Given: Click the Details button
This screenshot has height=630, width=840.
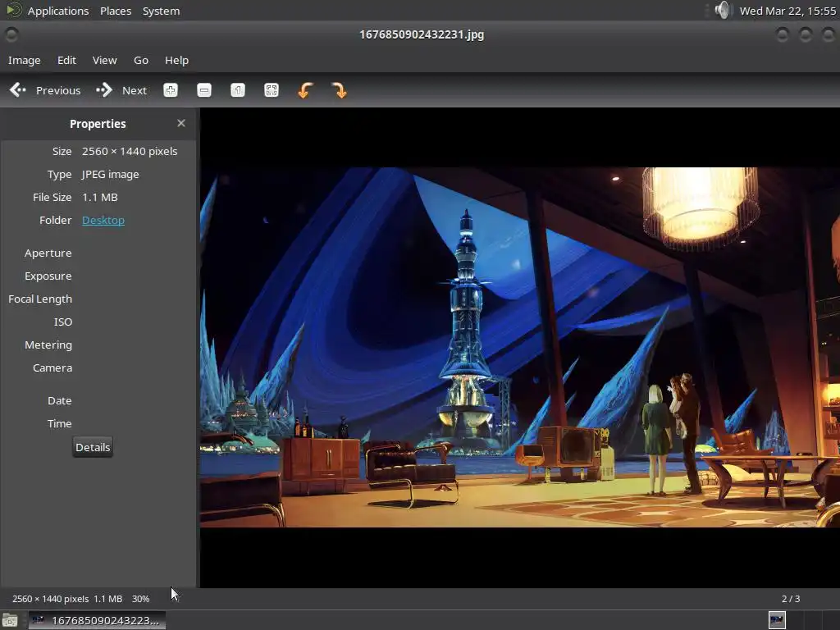Looking at the screenshot, I should tap(93, 447).
